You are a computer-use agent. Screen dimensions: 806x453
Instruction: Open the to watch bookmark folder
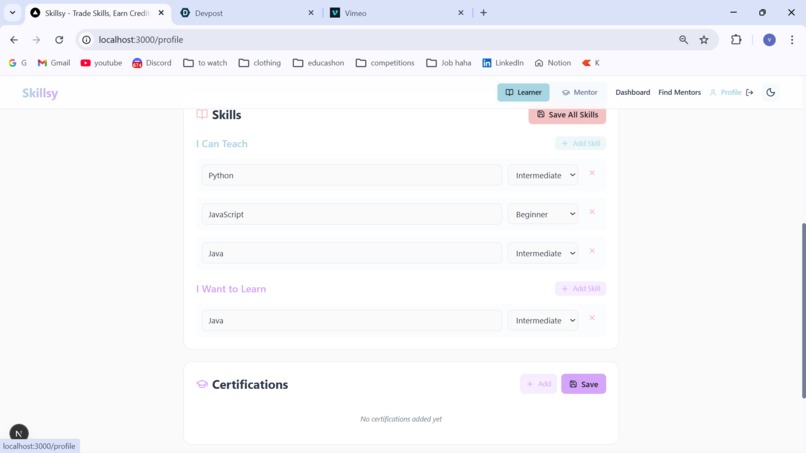pos(205,63)
